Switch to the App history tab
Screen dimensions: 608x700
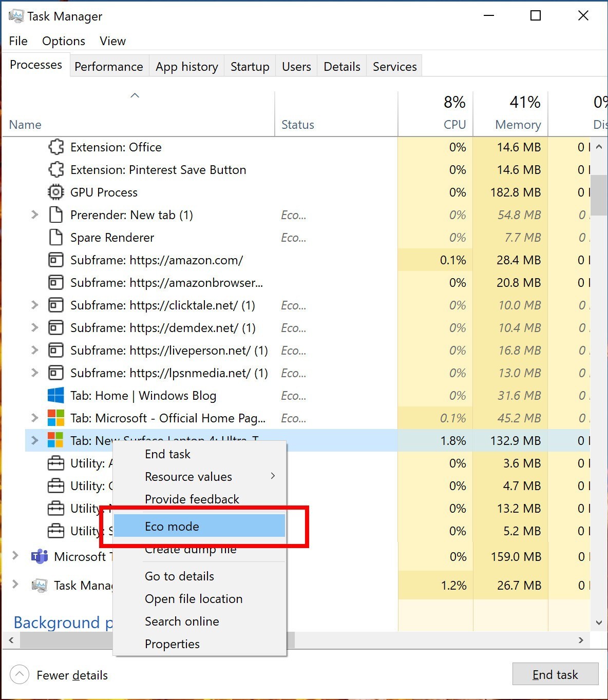pos(187,67)
